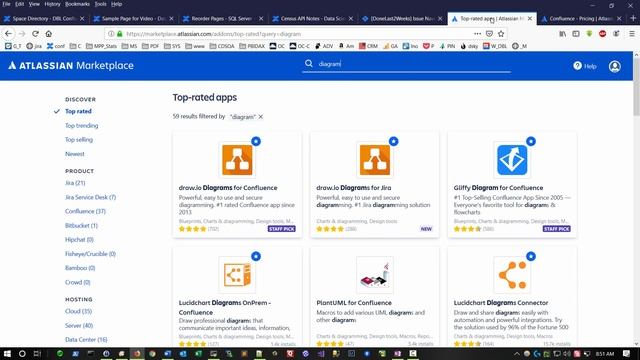This screenshot has width=640, height=360.
Task: Select Top rated discover filter
Action: [x=78, y=111]
